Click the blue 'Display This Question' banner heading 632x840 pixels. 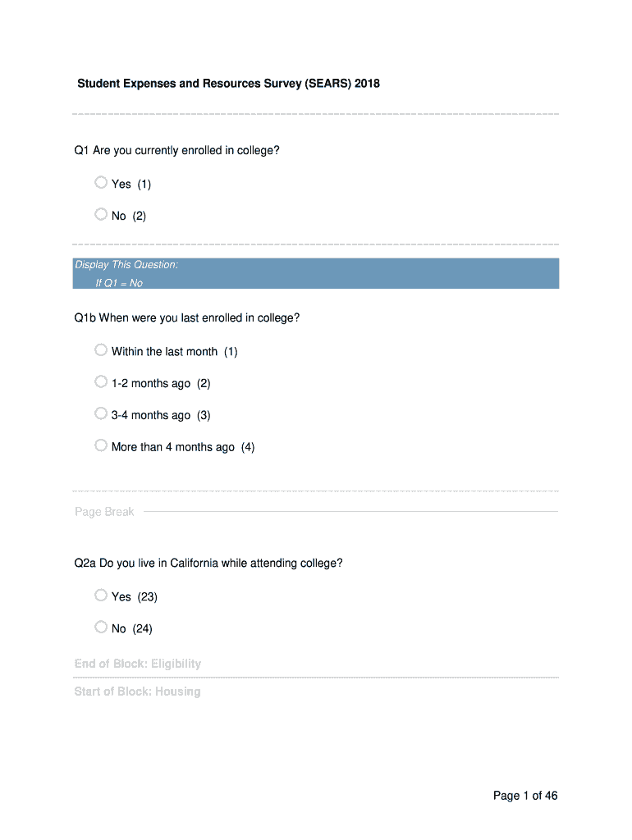pyautogui.click(x=126, y=265)
